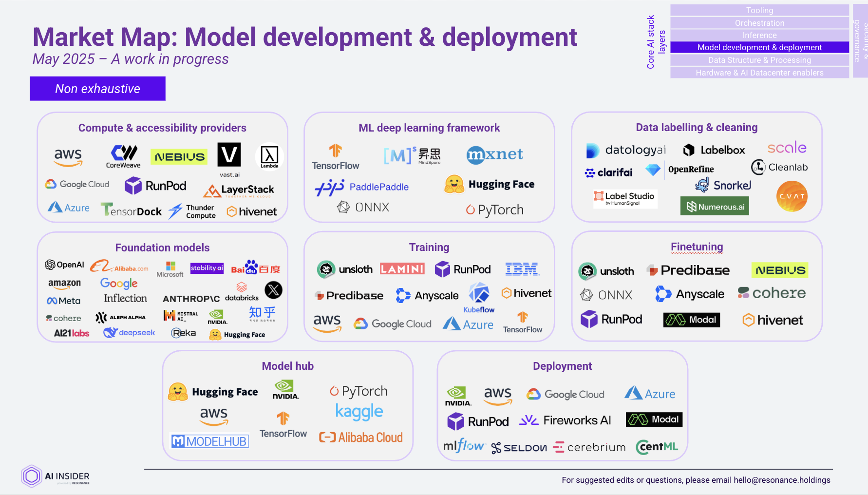Image resolution: width=868 pixels, height=495 pixels.
Task: Click the Non exhaustive purple banner
Action: [x=97, y=89]
